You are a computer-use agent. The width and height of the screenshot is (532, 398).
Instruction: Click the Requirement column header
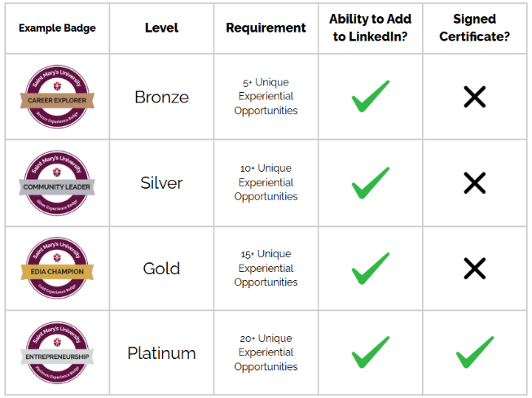click(266, 28)
